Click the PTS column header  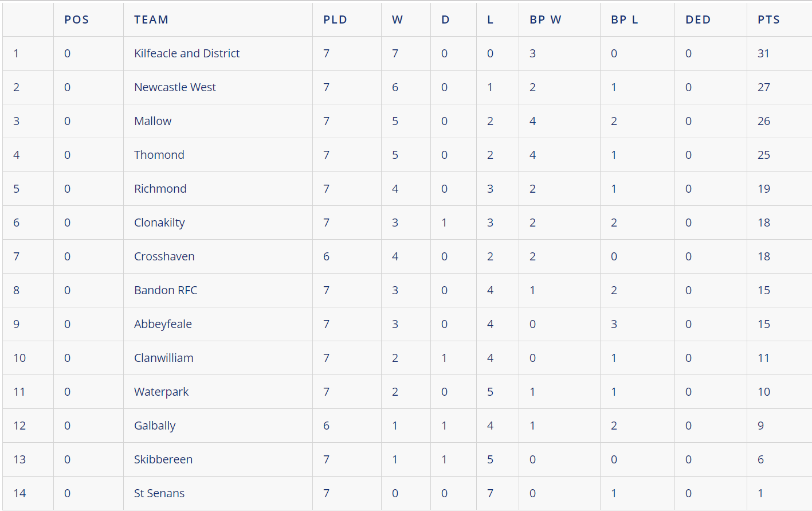click(768, 19)
